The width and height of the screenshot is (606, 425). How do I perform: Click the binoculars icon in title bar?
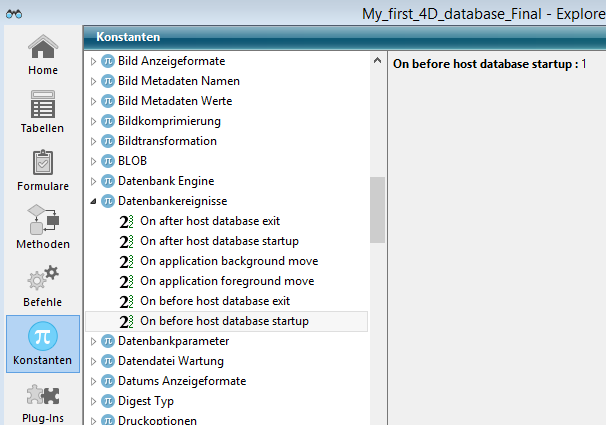(x=15, y=13)
